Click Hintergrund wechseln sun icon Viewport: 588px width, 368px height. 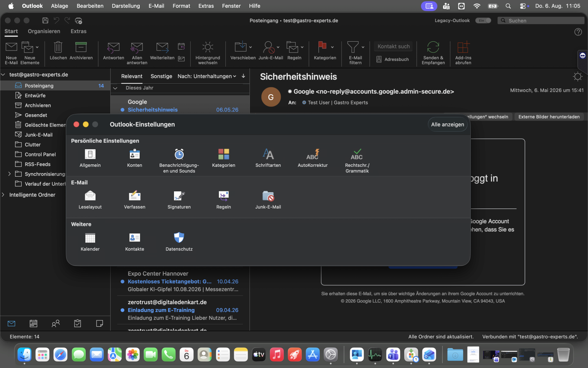pyautogui.click(x=208, y=53)
